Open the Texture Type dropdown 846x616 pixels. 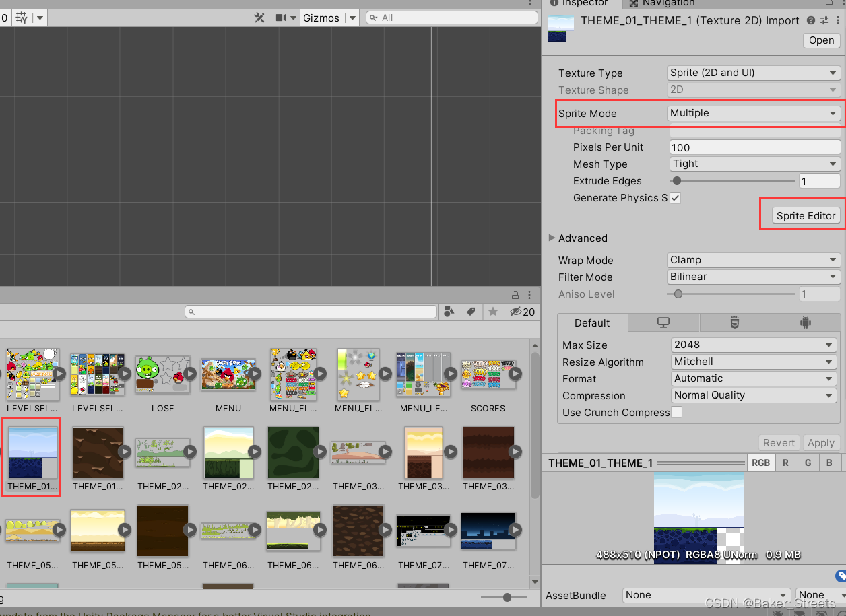753,73
